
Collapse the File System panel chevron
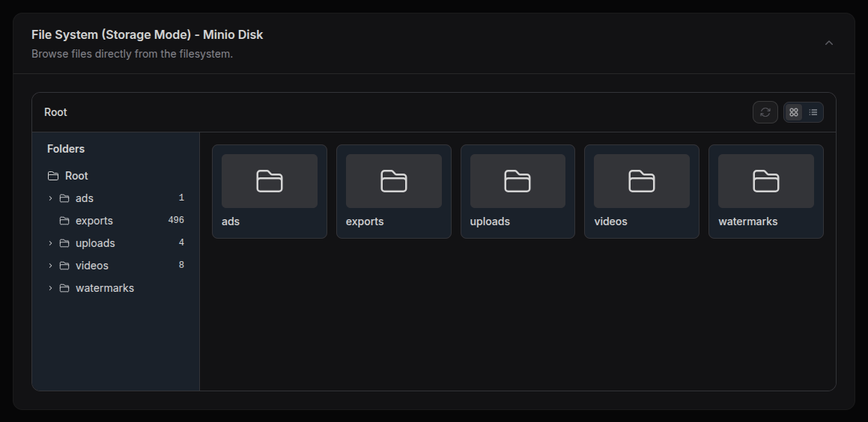click(829, 43)
